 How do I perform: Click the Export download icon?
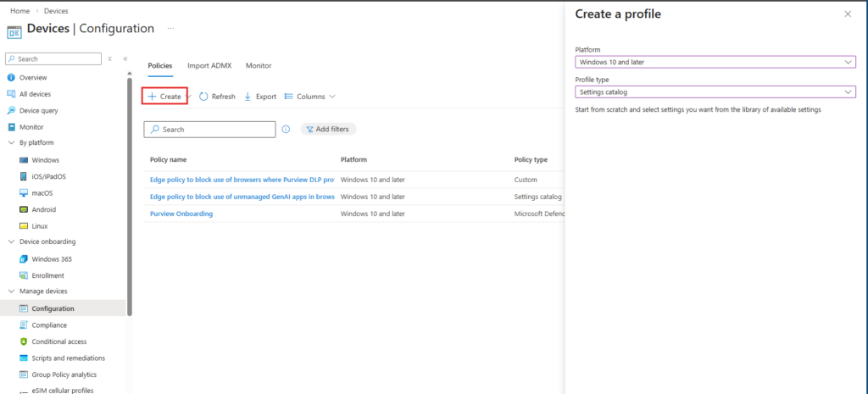point(248,97)
